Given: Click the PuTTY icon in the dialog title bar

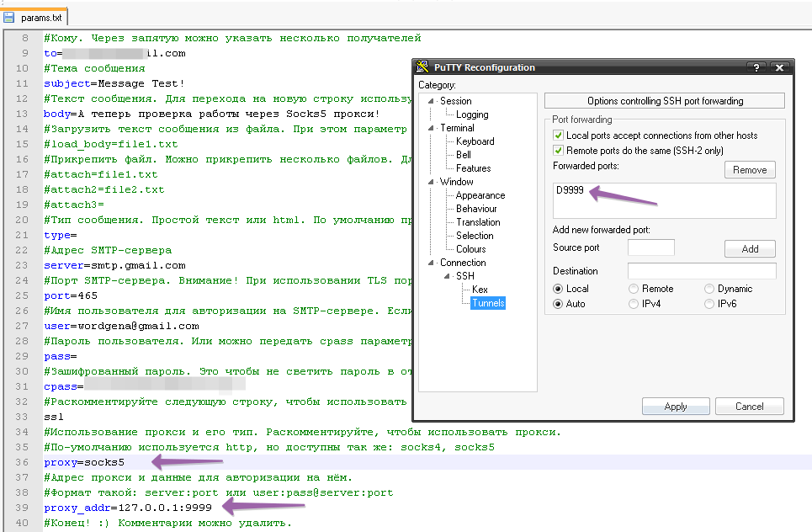Looking at the screenshot, I should pos(422,66).
